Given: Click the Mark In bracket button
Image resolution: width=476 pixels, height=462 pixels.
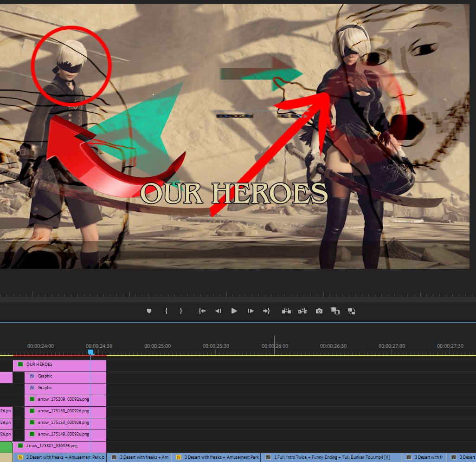Looking at the screenshot, I should (166, 311).
